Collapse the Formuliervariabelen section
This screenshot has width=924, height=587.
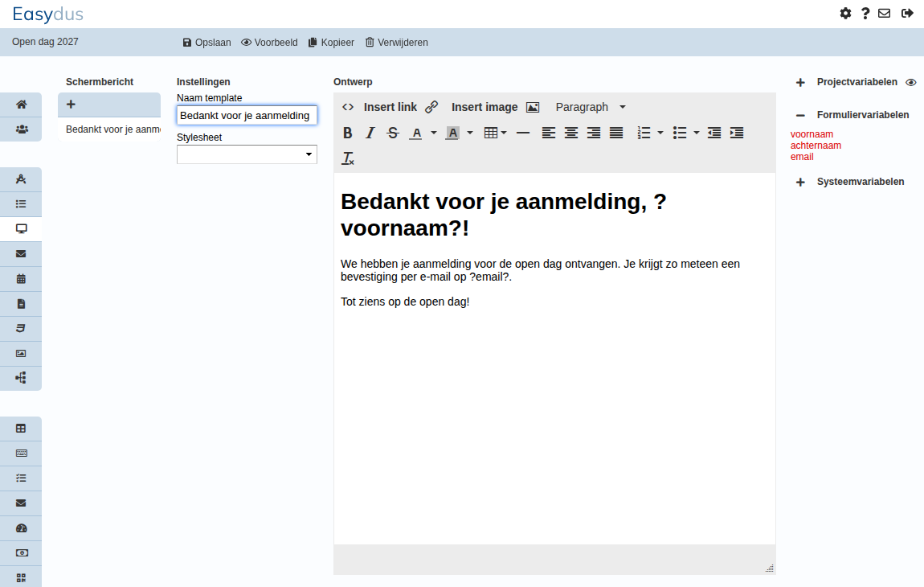click(x=800, y=116)
